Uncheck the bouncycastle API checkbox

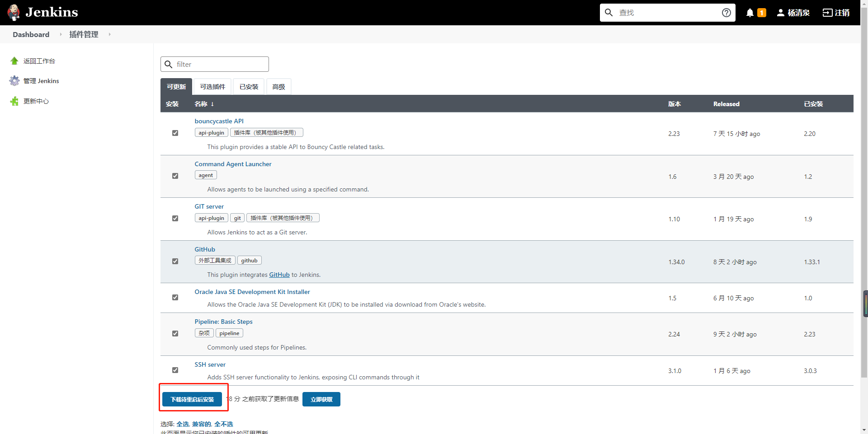coord(175,133)
